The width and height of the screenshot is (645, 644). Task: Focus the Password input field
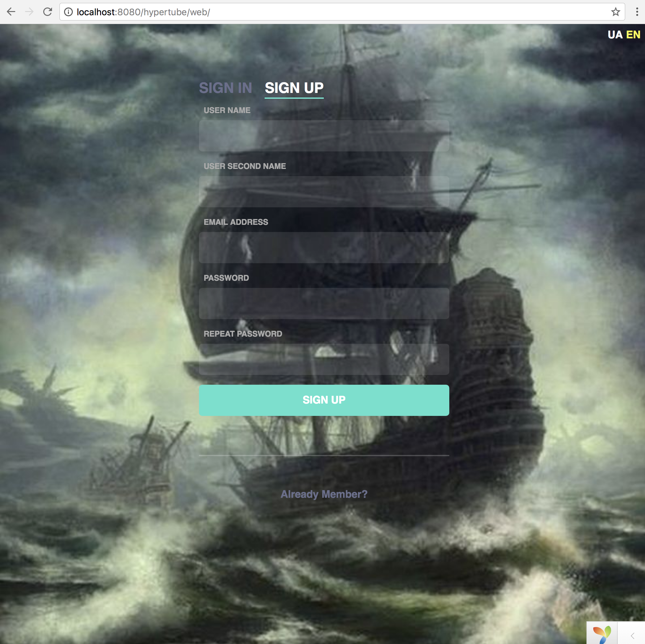pos(324,303)
